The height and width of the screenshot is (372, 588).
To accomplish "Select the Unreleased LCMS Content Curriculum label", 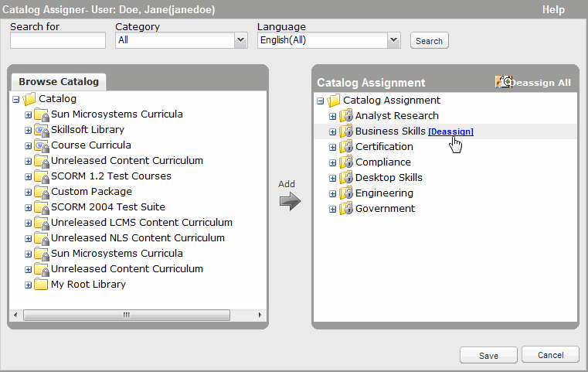I will pyautogui.click(x=141, y=223).
